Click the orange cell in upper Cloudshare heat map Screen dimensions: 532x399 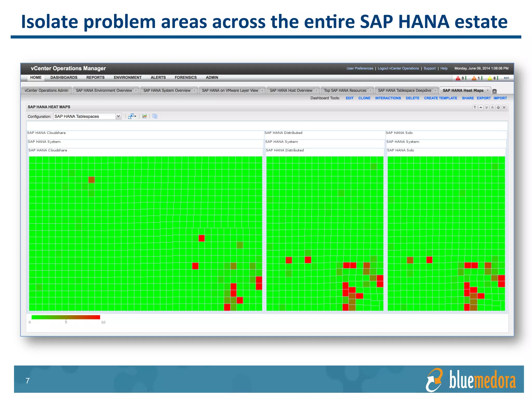[91, 180]
